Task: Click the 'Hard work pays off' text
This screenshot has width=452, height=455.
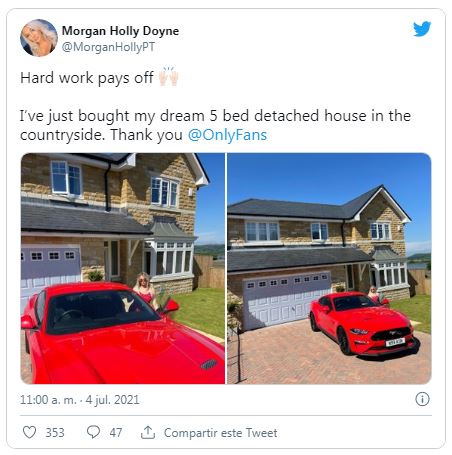Action: [x=87, y=78]
